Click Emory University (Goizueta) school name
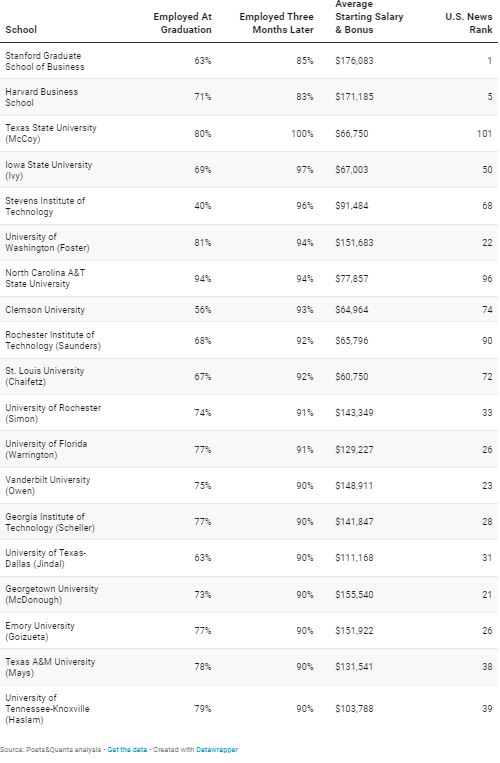The image size is (500, 763). click(40, 631)
